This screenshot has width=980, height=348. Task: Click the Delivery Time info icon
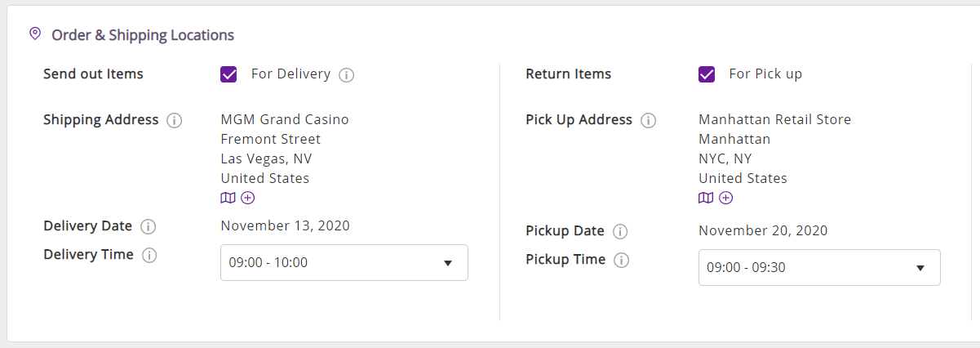149,256
